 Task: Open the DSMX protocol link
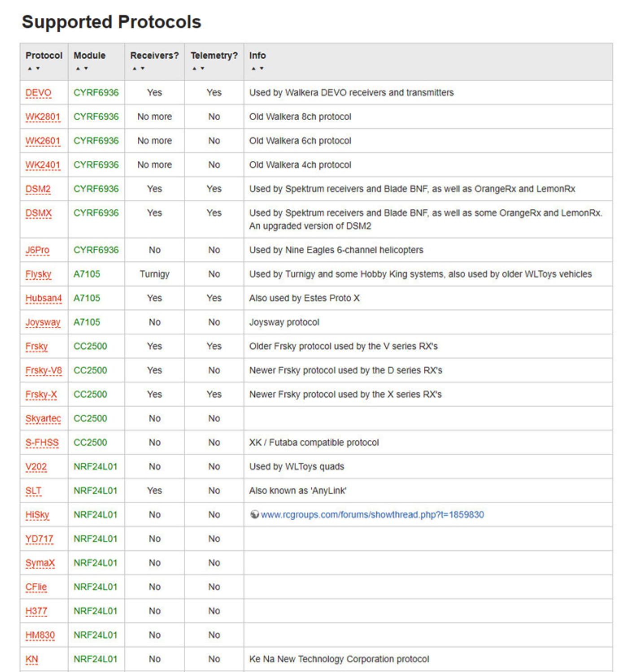(39, 213)
